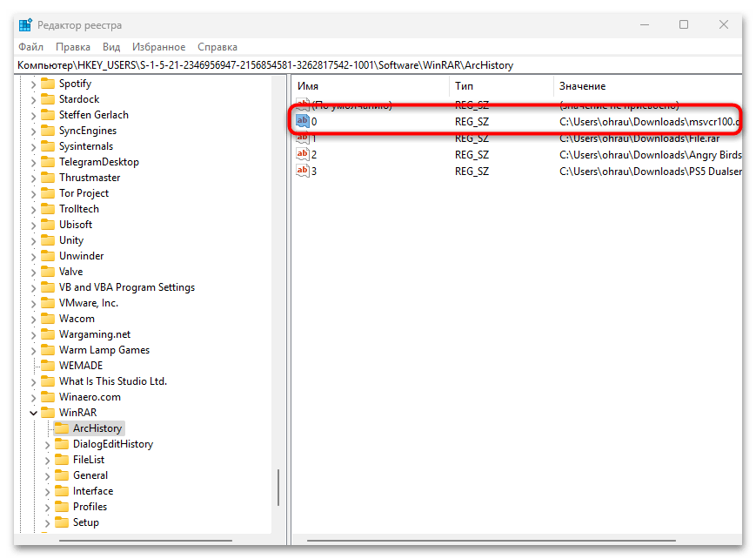Image resolution: width=756 pixels, height=559 pixels.
Task: Open the Правка menu
Action: click(x=73, y=47)
